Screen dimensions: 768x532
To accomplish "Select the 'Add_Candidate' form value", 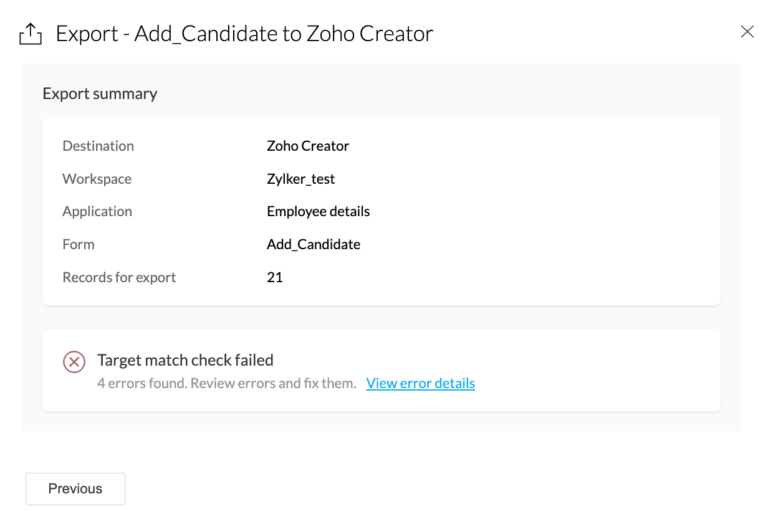I will (x=314, y=244).
